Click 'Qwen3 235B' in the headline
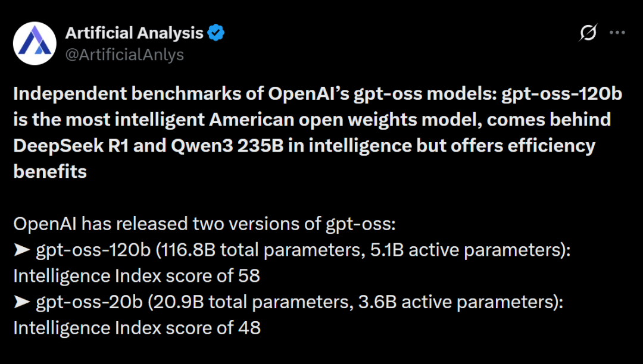This screenshot has height=364, width=643. [227, 146]
